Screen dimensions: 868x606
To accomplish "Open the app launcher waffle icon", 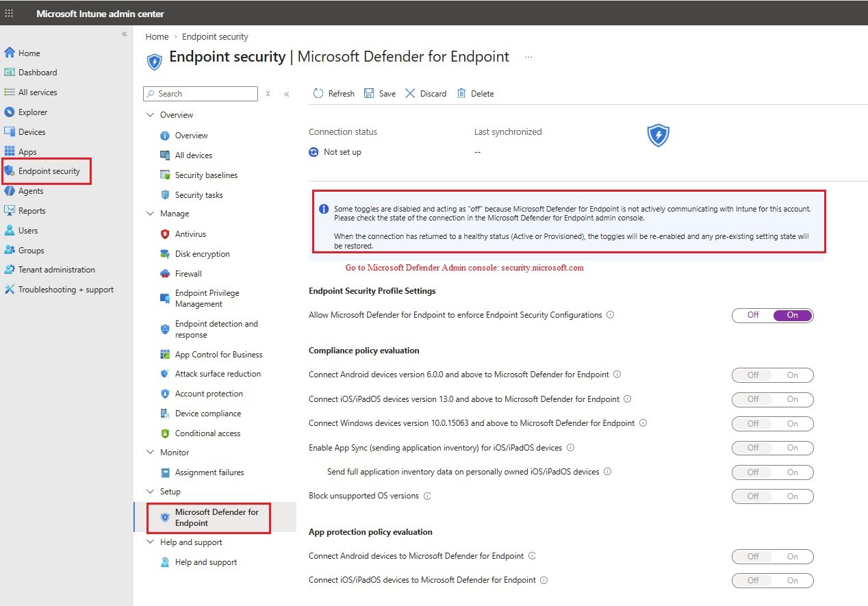I will 9,13.
